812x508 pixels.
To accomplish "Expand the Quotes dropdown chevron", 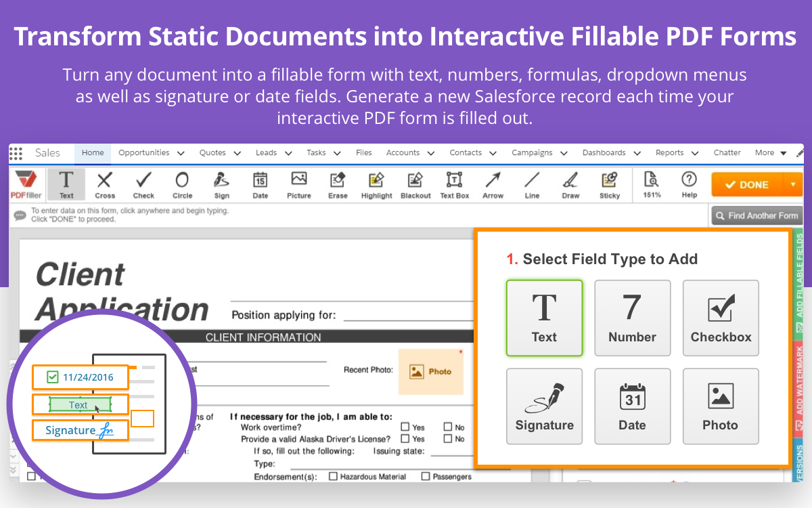I will [237, 154].
